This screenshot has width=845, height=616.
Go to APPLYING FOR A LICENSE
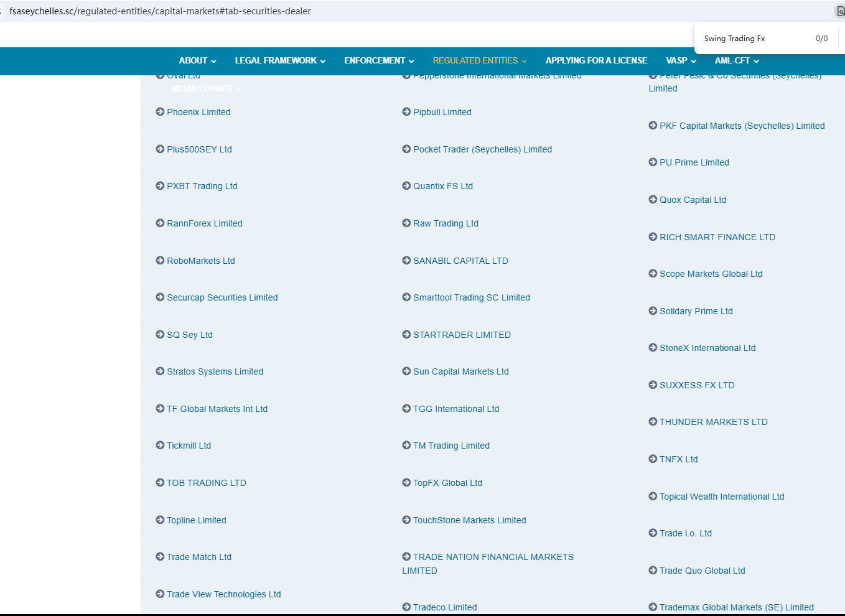point(596,61)
